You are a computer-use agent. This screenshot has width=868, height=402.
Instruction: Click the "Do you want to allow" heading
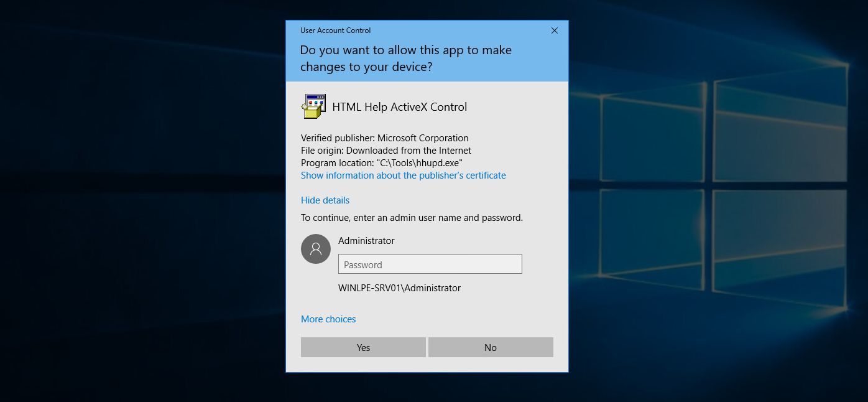coord(405,58)
